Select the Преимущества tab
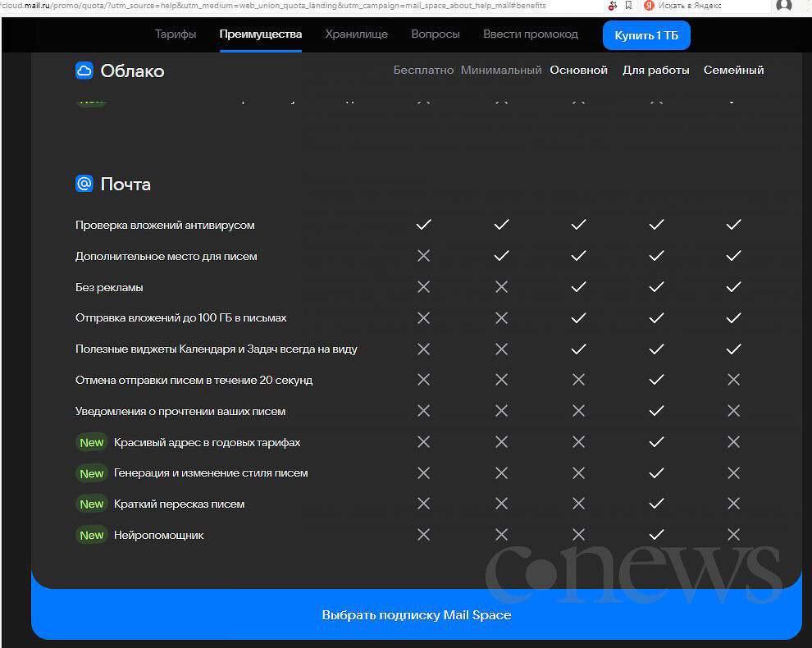Viewport: 812px width, 648px height. pos(261,34)
